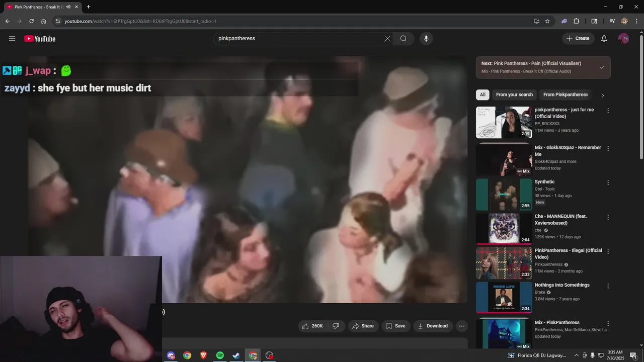Go to YouTube home via logo
Viewport: 644px width, 362px height.
tap(40, 39)
